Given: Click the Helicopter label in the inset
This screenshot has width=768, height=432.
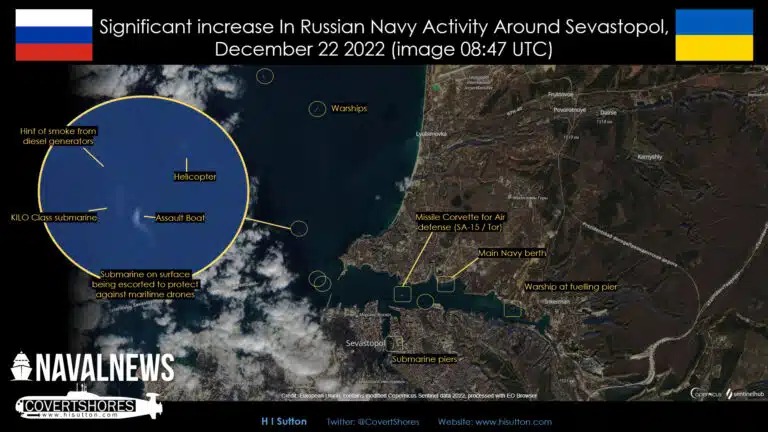Looking at the screenshot, I should 195,177.
